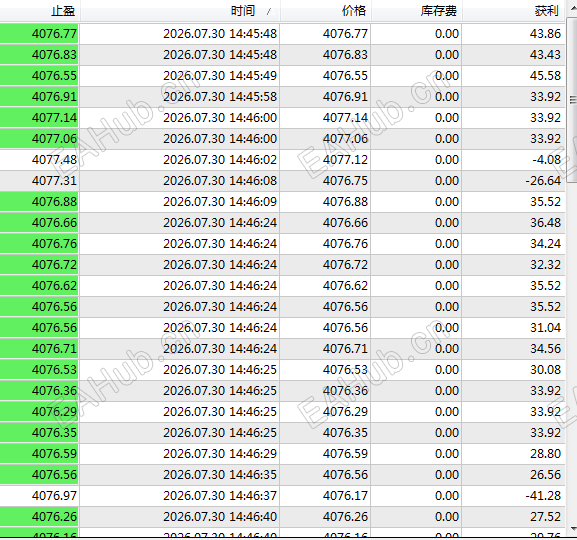This screenshot has height=540, width=577.
Task: Select the row with profit -4.08
Action: pos(283,160)
